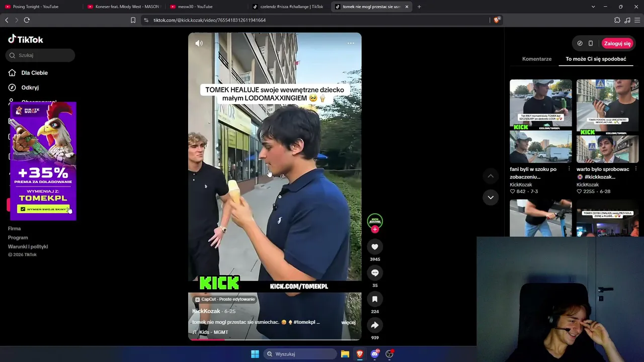Click the TikTok coins icon near login
Screen dimensions: 644x362
pos(580,43)
